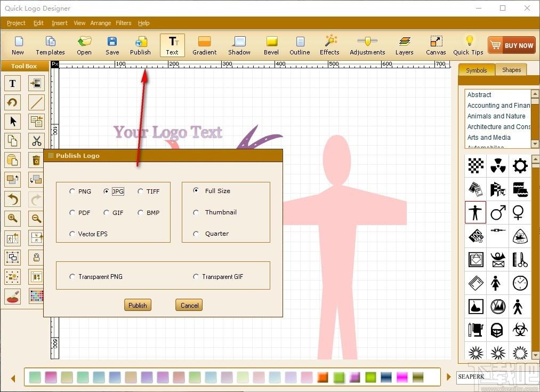Click the Tool Box zoom out magnifier
The image size is (540, 392).
pyautogui.click(x=36, y=218)
